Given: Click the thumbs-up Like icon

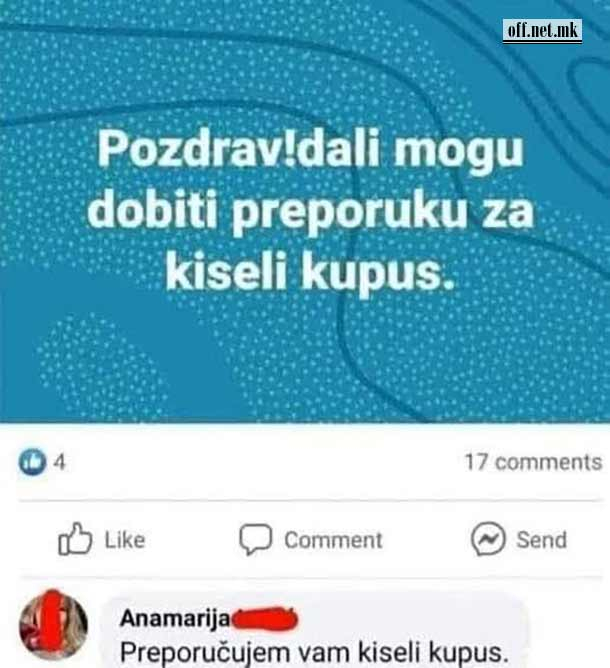Looking at the screenshot, I should pyautogui.click(x=75, y=539).
